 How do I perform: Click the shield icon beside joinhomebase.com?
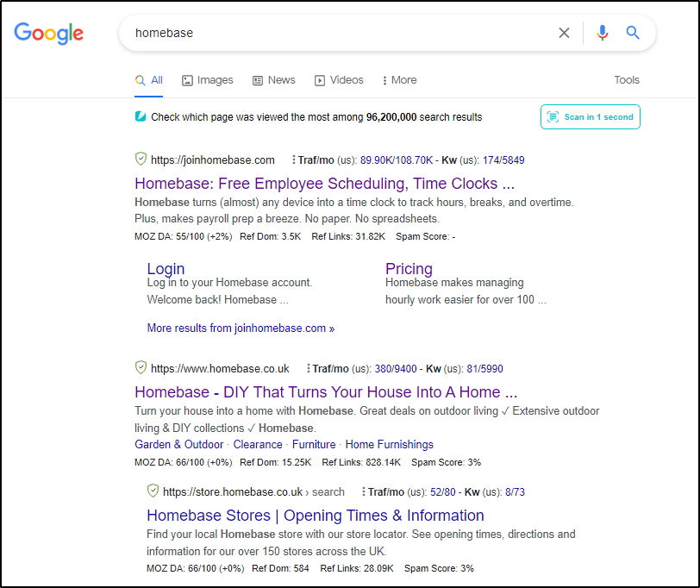141,160
